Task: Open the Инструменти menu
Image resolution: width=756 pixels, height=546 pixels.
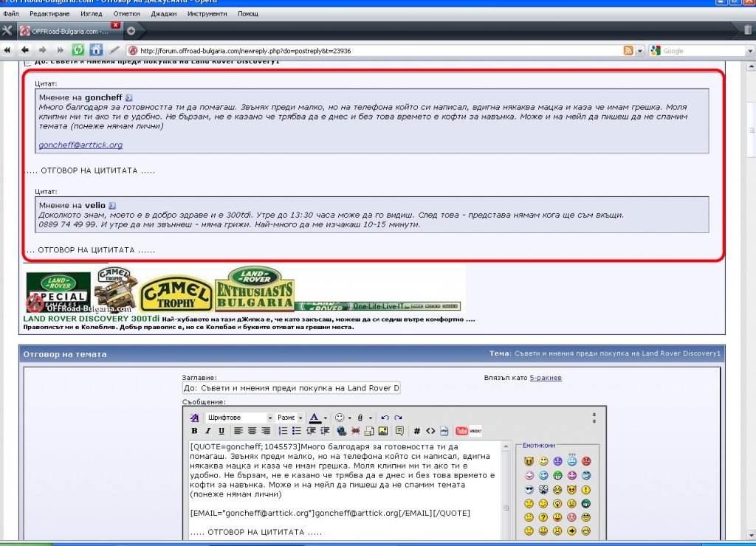Action: click(x=207, y=14)
